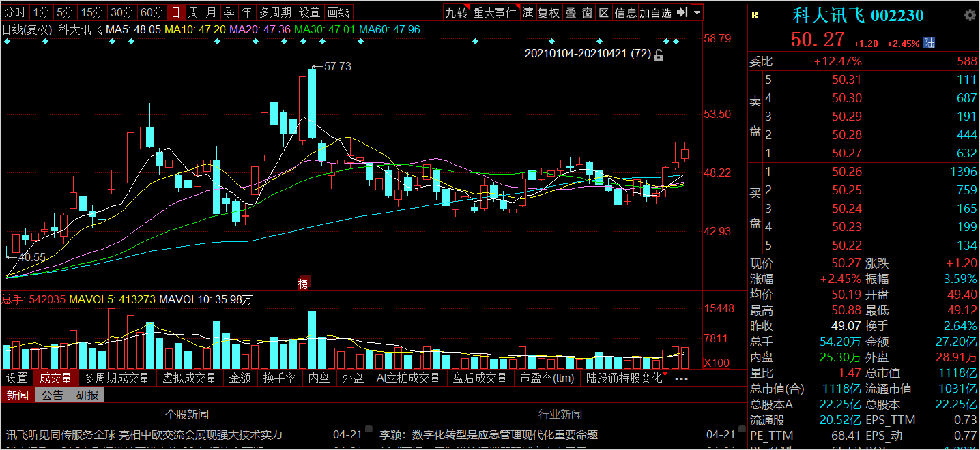Click the 行业新闻 section header

(560, 415)
